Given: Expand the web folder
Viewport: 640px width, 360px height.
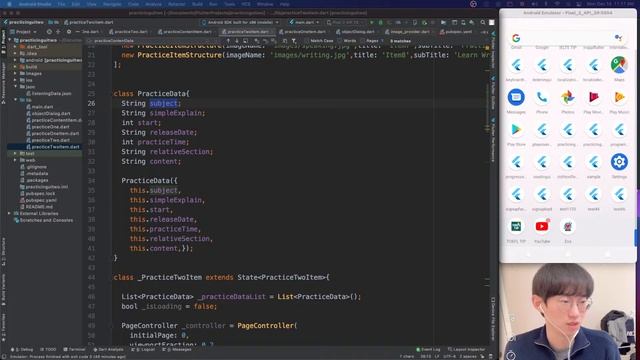Looking at the screenshot, I should 16,160.
